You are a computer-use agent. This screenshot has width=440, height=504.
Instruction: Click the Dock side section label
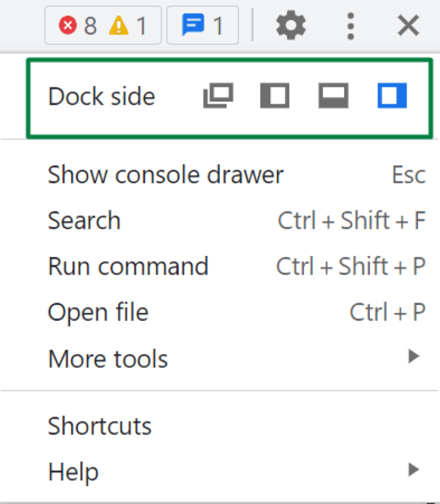(x=101, y=95)
